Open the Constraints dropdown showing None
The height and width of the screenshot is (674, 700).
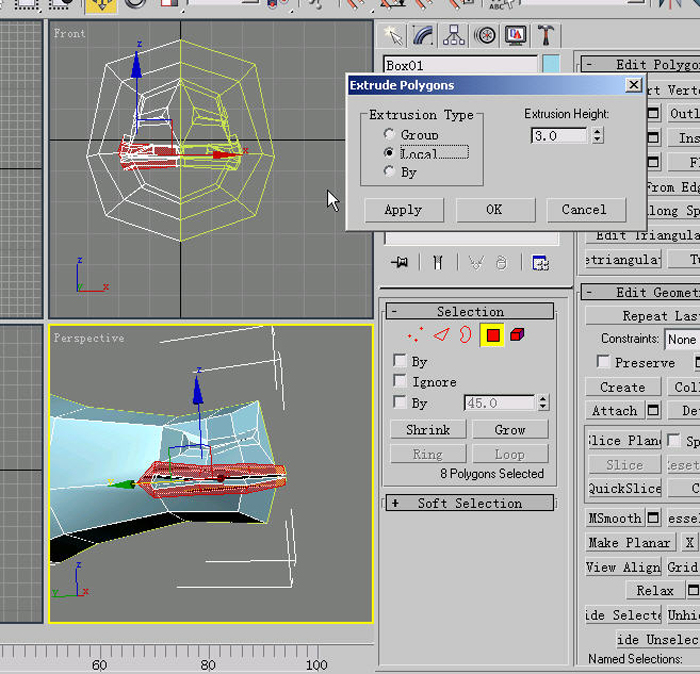(x=682, y=340)
